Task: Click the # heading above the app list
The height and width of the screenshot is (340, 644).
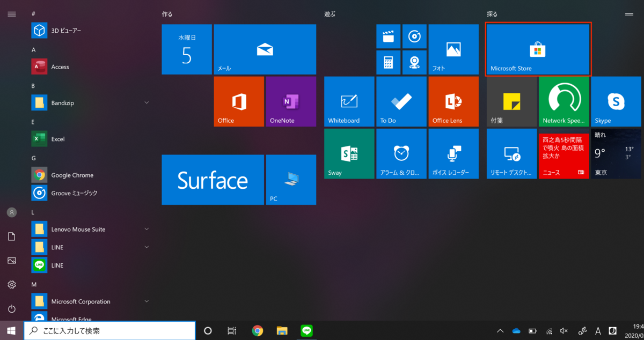Action: (34, 13)
